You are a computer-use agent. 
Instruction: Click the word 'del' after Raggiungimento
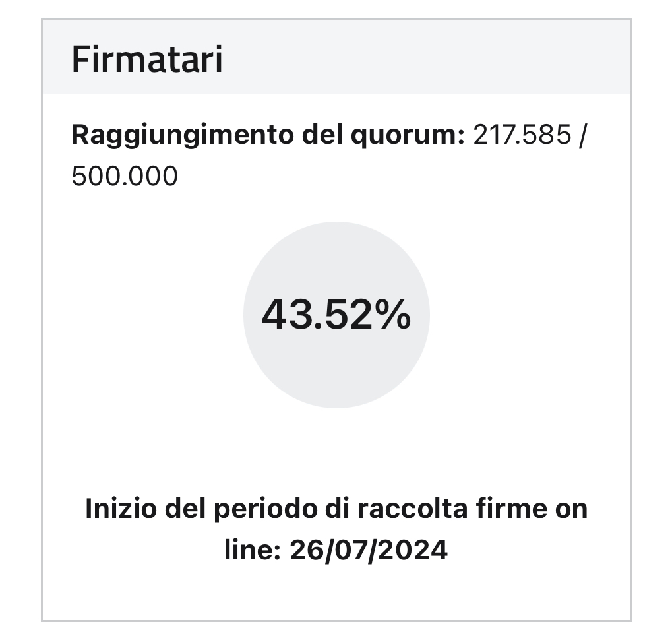tap(322, 135)
